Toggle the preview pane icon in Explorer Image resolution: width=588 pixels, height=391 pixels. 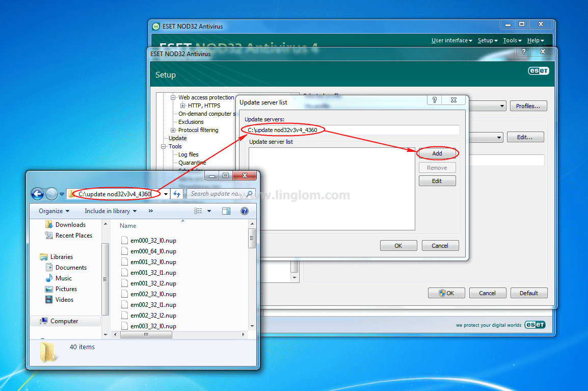(x=226, y=211)
